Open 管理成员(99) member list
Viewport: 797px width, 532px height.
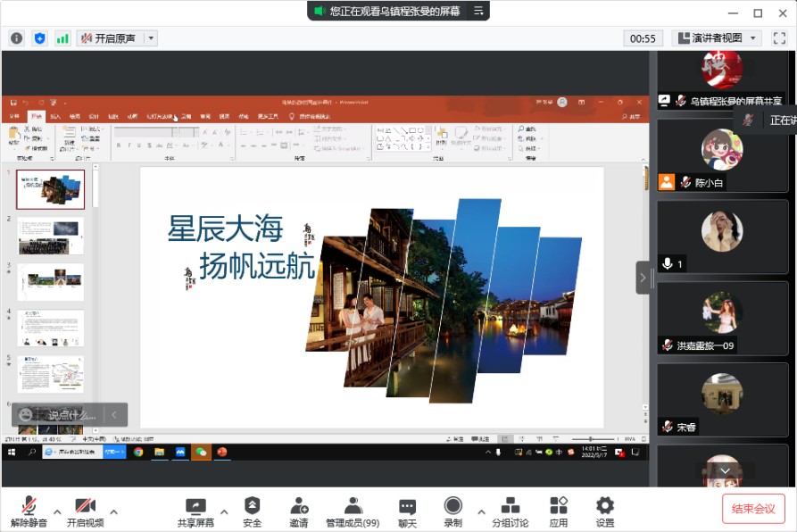click(x=353, y=511)
